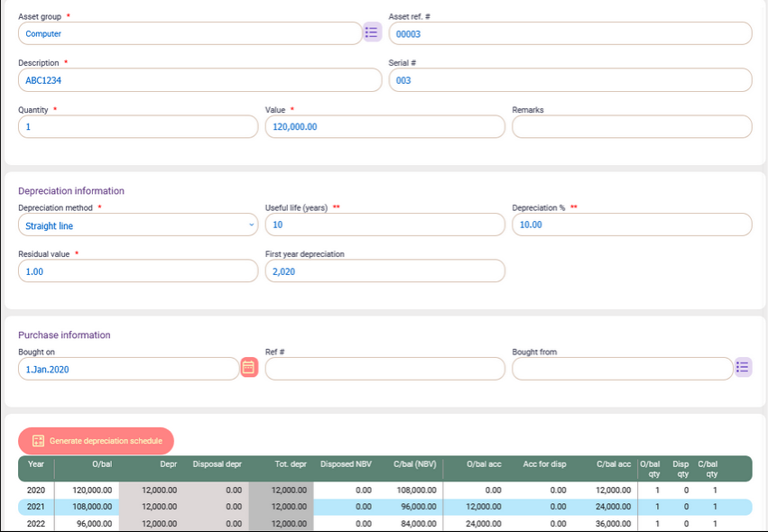
Task: Open the Bought from list lookup icon
Action: (x=743, y=368)
